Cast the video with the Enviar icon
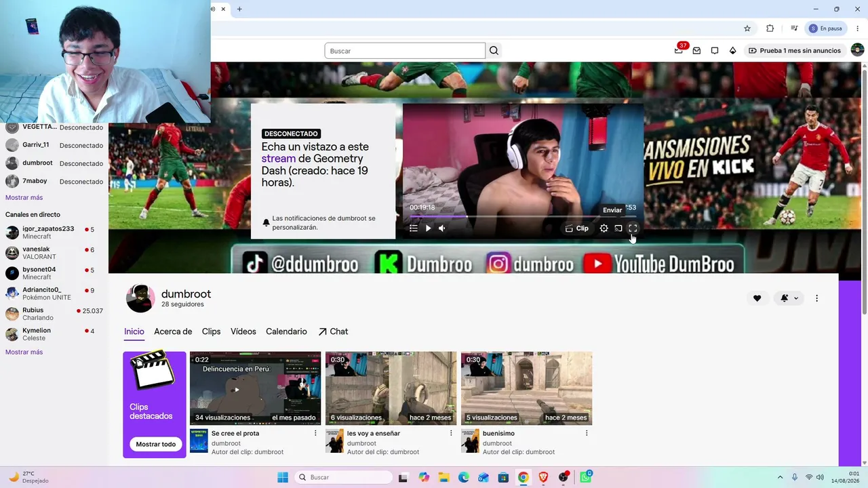The width and height of the screenshot is (868, 488). 618,228
